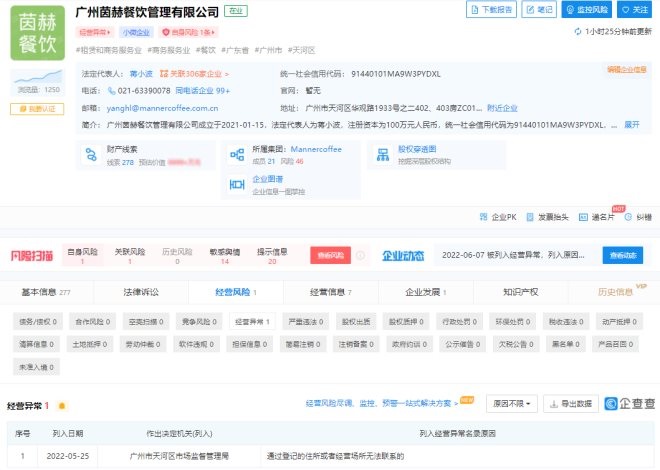Switch to the 知识产权 tab
The width and height of the screenshot is (660, 470).
[x=520, y=292]
